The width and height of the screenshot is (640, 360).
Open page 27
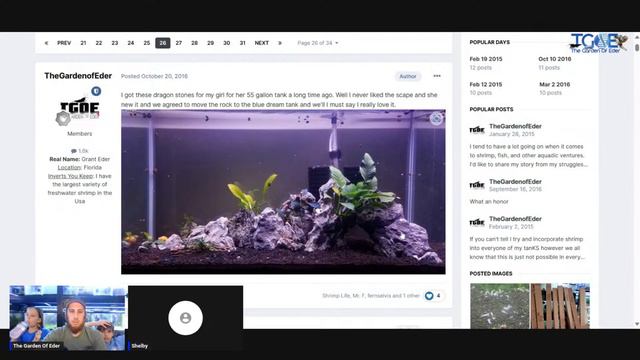[179, 43]
